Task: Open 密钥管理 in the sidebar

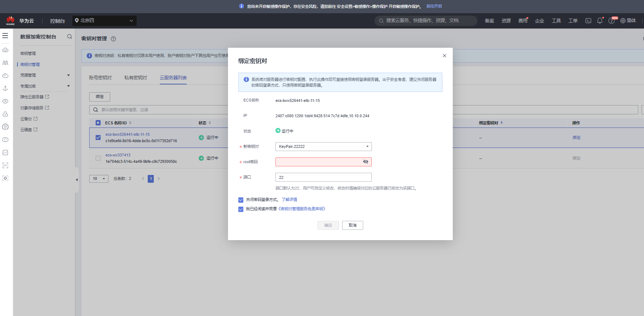Action: coord(28,53)
